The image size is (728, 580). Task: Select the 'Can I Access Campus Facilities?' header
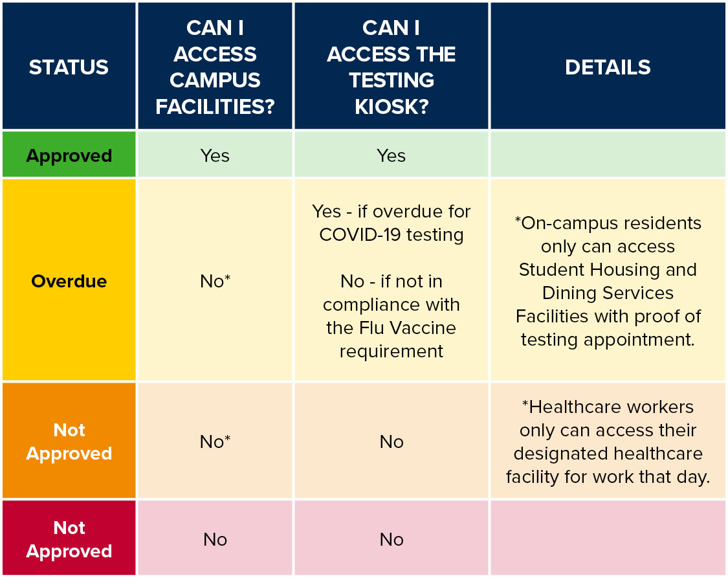point(215,67)
